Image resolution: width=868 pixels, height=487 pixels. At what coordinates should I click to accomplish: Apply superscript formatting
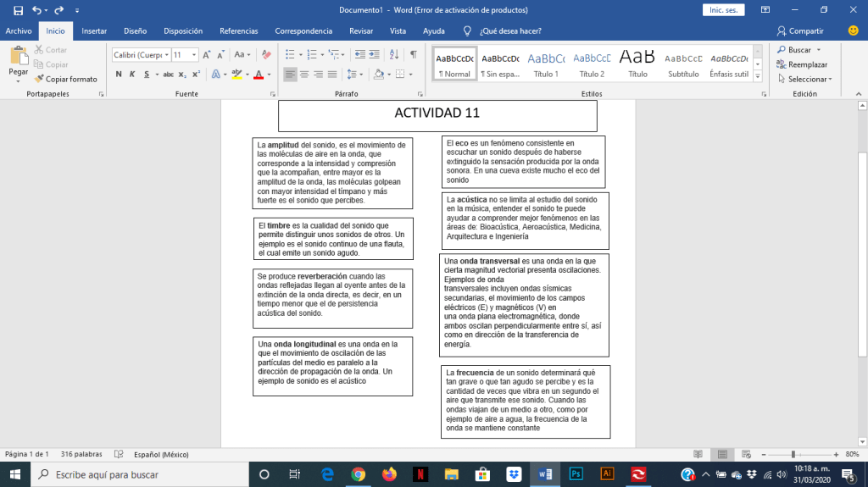tap(196, 75)
